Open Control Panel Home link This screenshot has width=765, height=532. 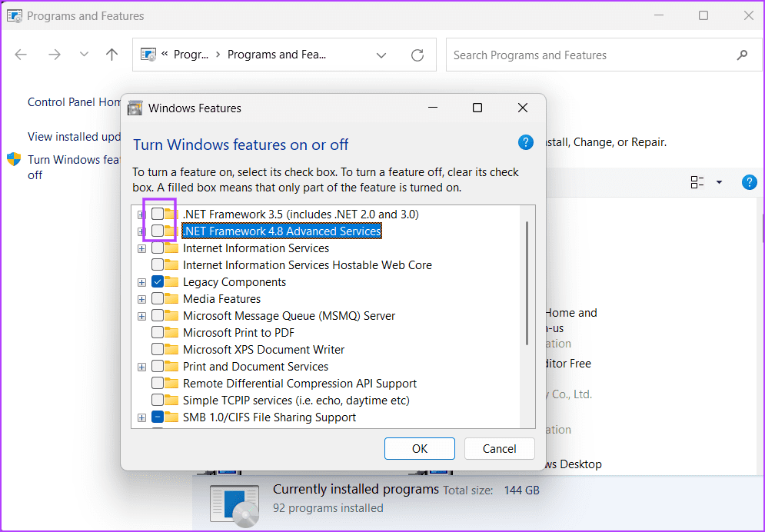click(74, 102)
